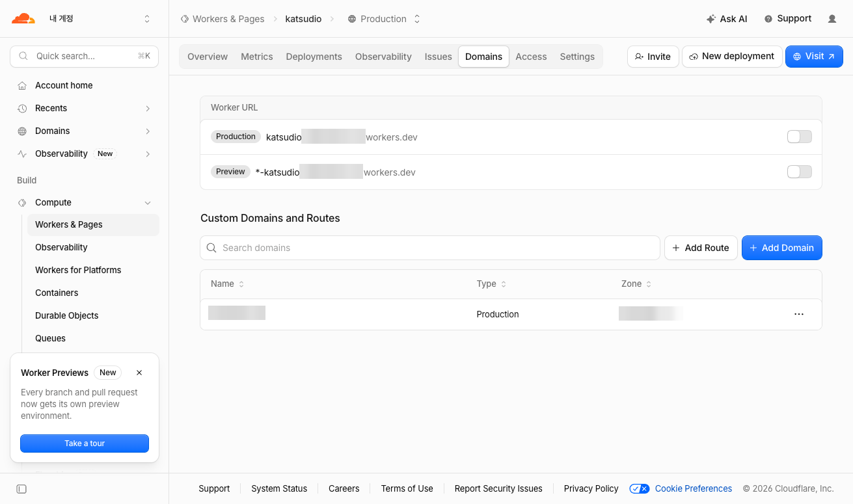Toggle the Cookie Preferences privacy switch icon
The width and height of the screenshot is (853, 504).
pos(640,488)
